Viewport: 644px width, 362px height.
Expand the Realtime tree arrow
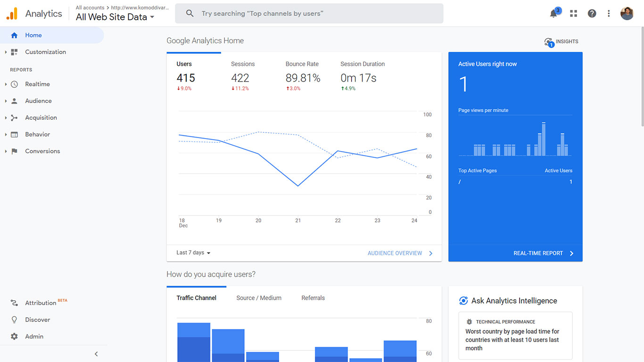coord(6,84)
